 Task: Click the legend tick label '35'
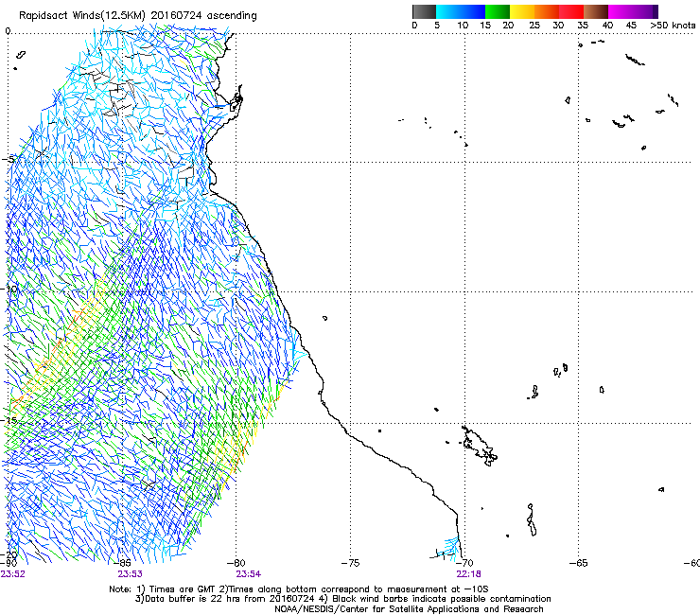click(583, 26)
